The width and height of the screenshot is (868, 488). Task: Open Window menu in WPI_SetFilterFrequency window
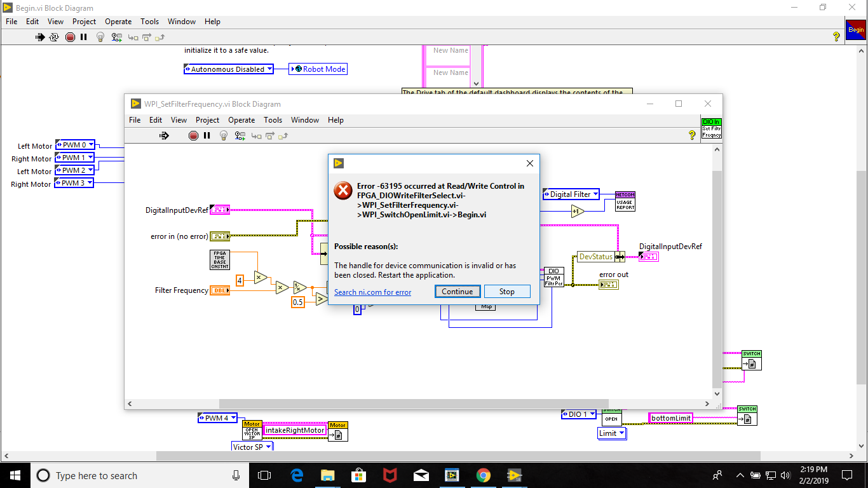[305, 119]
